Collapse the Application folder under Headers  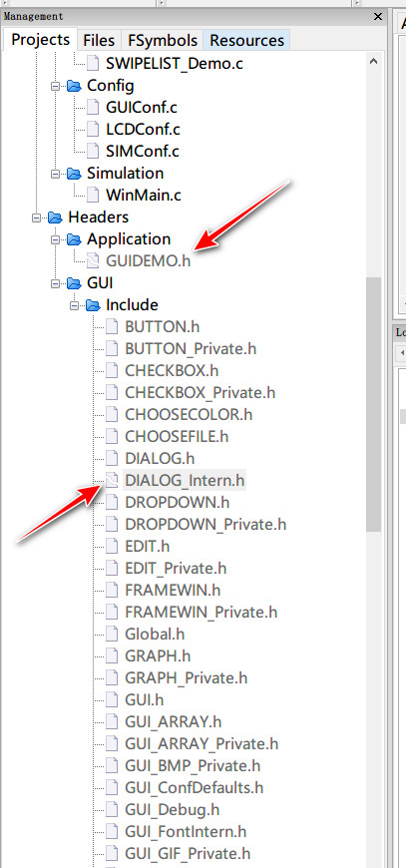(55, 239)
